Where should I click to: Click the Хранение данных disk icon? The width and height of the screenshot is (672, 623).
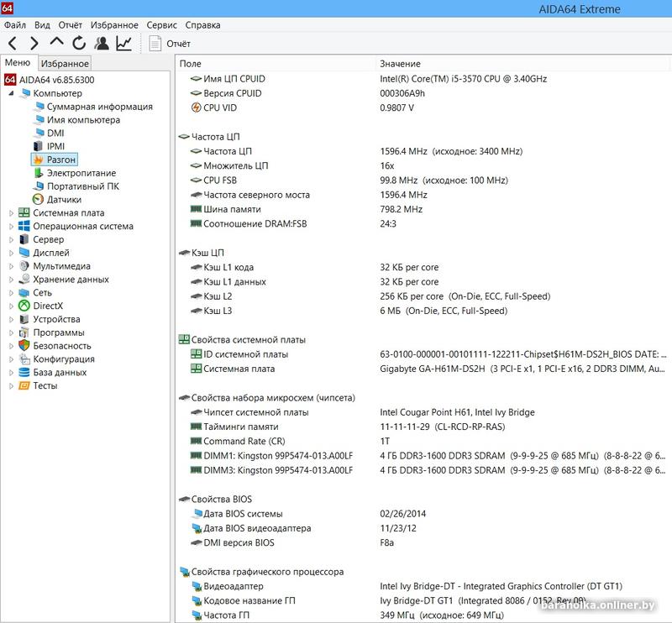click(x=24, y=279)
